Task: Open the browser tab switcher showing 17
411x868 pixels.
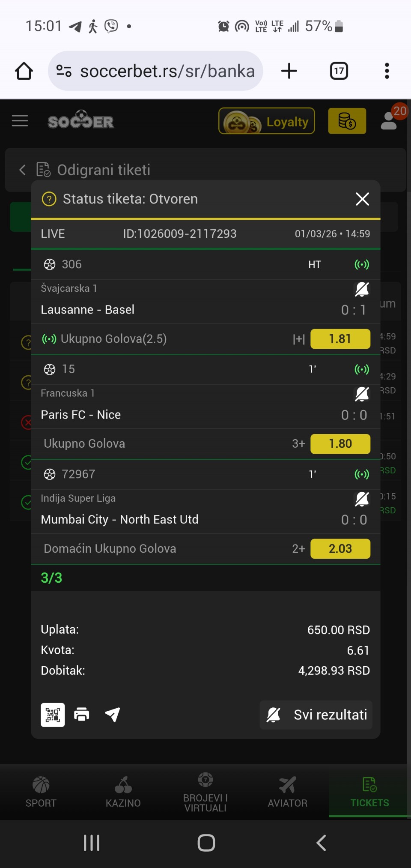Action: (339, 71)
